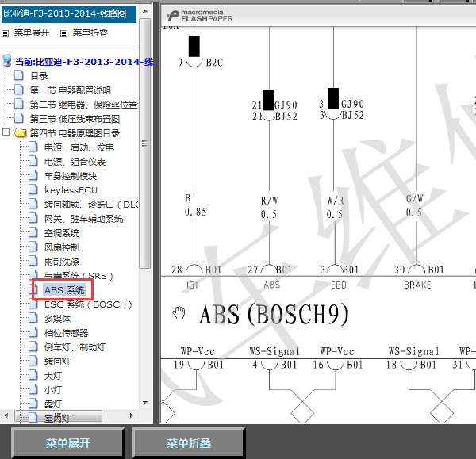
Task: Open ESC 系统 (BOSCH) diagram
Action: pos(88,304)
